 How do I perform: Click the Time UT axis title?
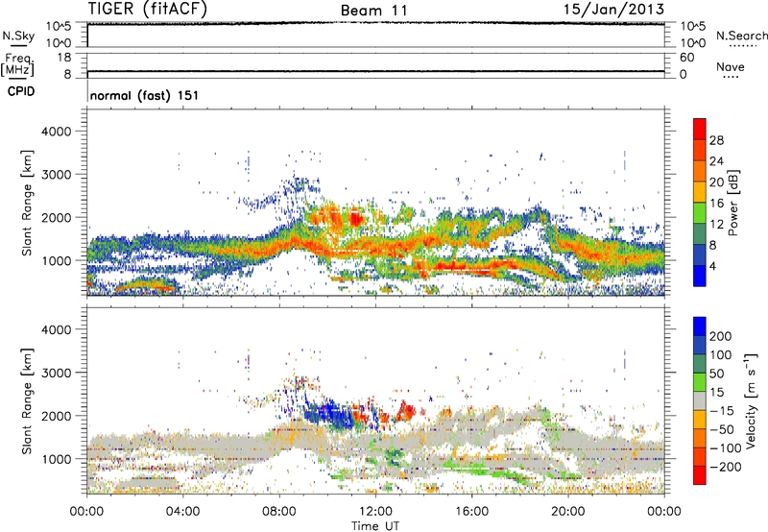click(x=375, y=525)
